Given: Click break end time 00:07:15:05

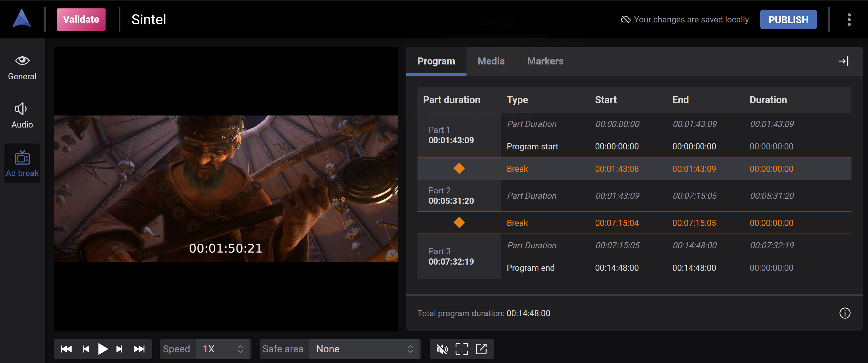Looking at the screenshot, I should [694, 223].
